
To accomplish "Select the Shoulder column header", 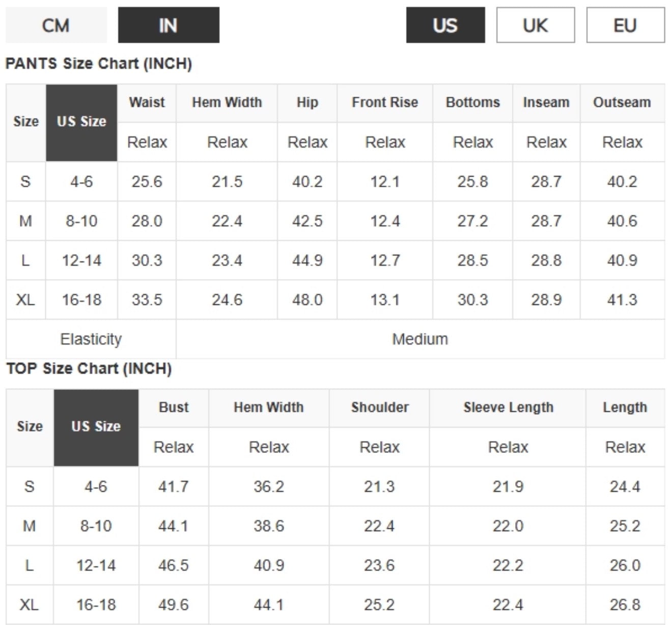I will (x=380, y=408).
